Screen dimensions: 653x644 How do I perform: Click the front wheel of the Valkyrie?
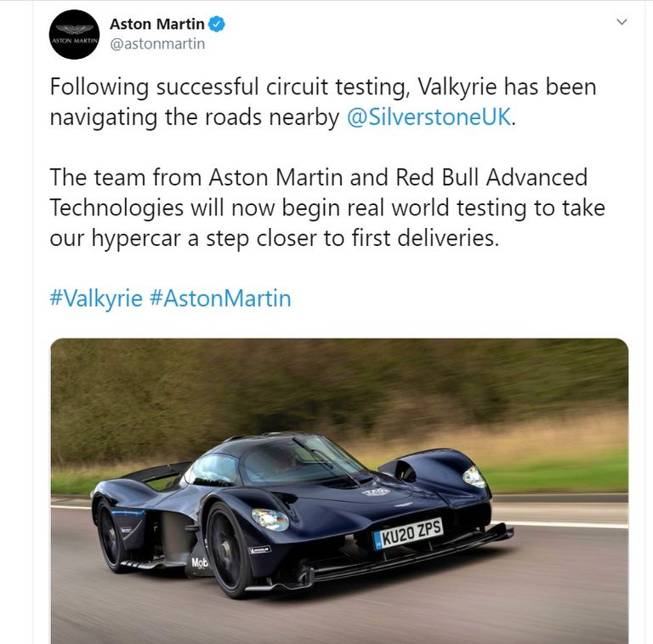227,550
